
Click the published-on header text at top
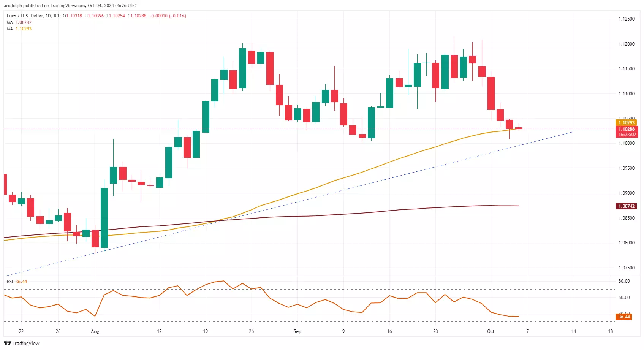pyautogui.click(x=70, y=6)
